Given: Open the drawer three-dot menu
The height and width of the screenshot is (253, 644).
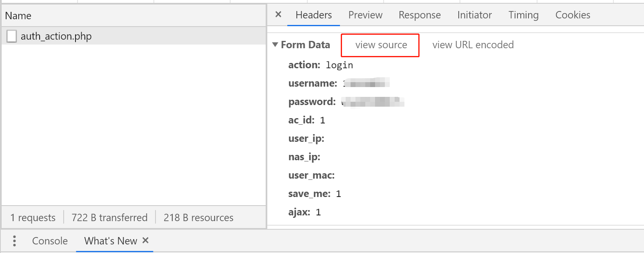Looking at the screenshot, I should pyautogui.click(x=14, y=241).
